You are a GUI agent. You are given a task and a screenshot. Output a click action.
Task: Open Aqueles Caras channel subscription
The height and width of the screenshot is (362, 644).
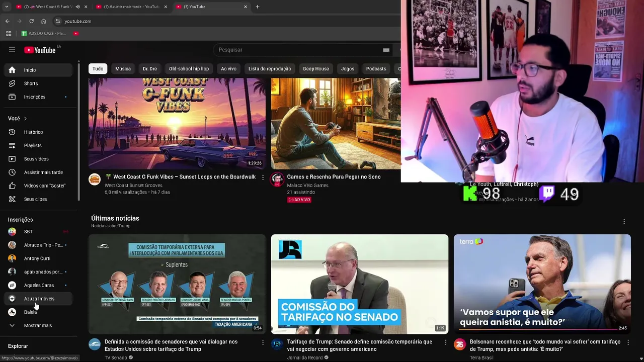point(38,285)
